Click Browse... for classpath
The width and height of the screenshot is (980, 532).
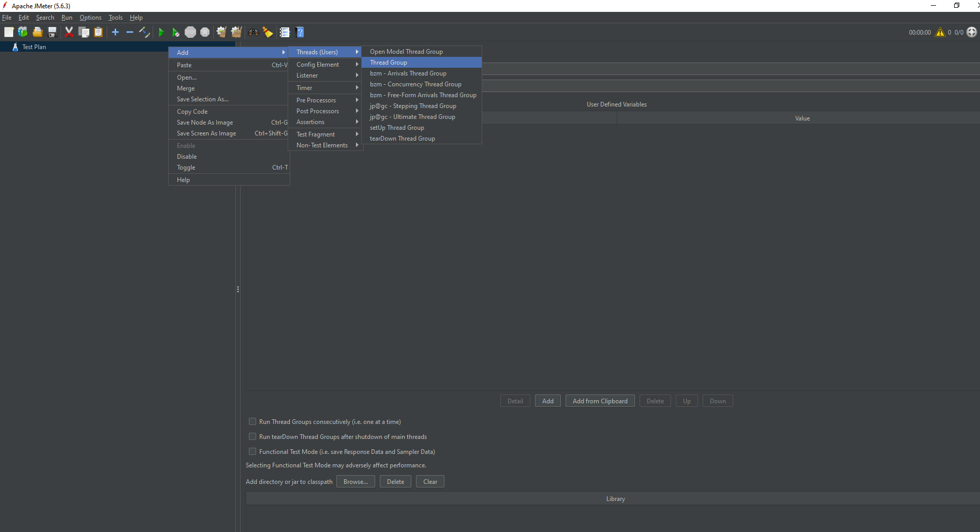click(355, 481)
